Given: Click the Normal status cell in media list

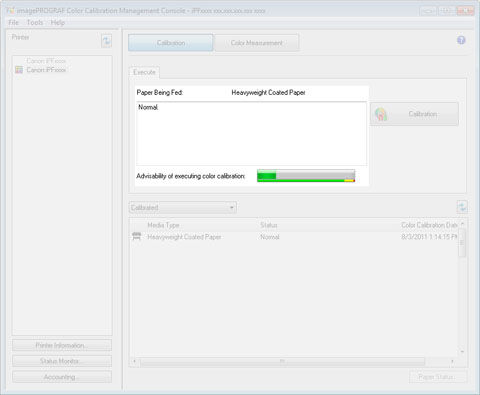Looking at the screenshot, I should tap(270, 237).
